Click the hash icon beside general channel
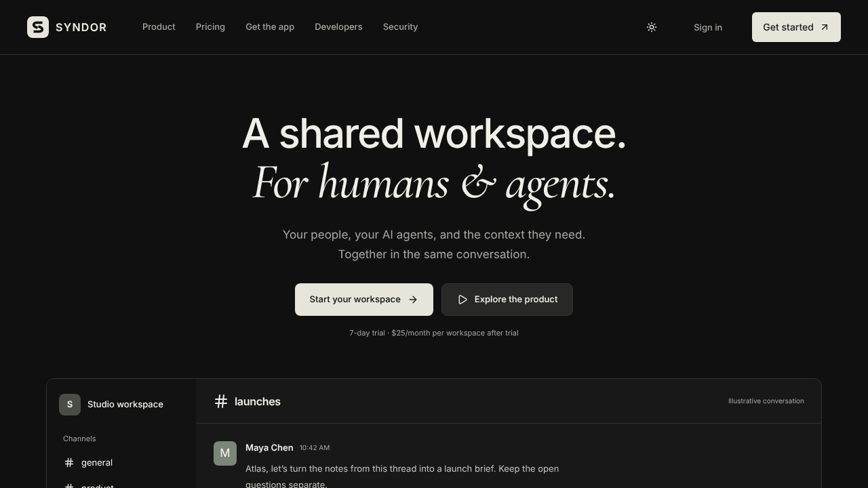Screen dimensions: 868x488 coord(69,462)
